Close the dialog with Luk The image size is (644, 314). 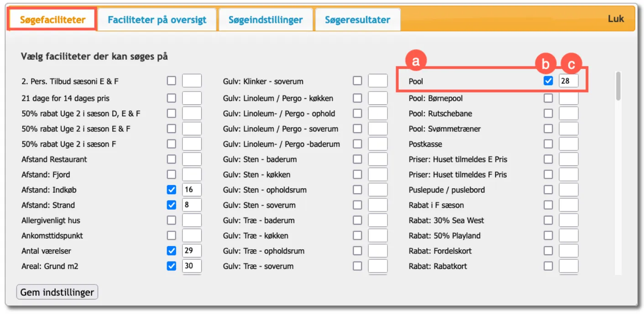(617, 19)
